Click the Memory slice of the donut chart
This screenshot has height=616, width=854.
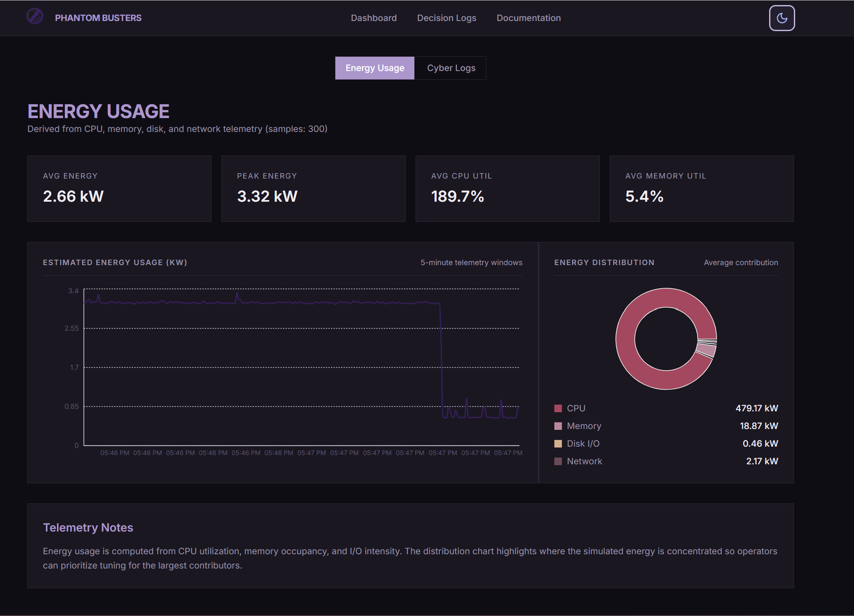706,350
